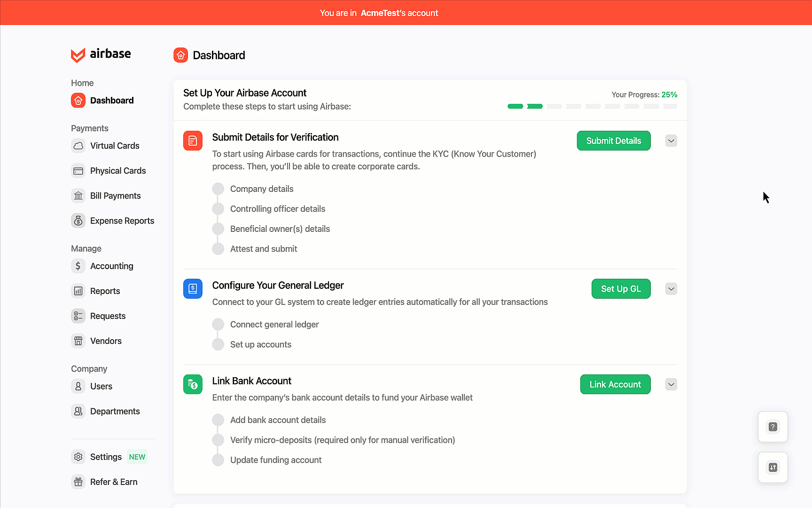Open the Users page
This screenshot has height=508, width=812.
pyautogui.click(x=92, y=386)
